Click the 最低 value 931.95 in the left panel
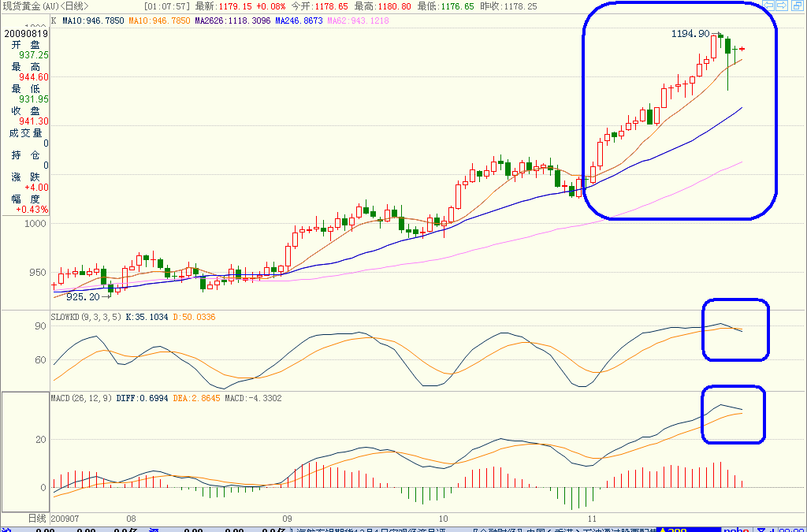 tap(34, 99)
